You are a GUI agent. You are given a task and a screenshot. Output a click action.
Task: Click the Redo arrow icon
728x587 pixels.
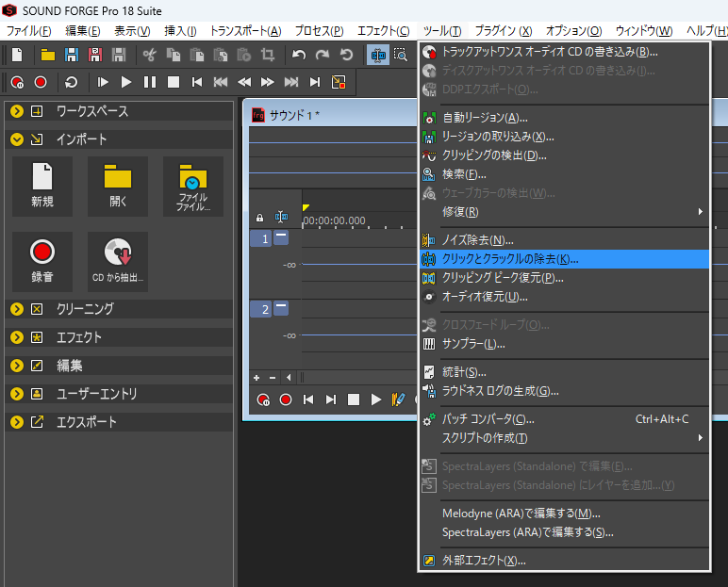pyautogui.click(x=323, y=55)
